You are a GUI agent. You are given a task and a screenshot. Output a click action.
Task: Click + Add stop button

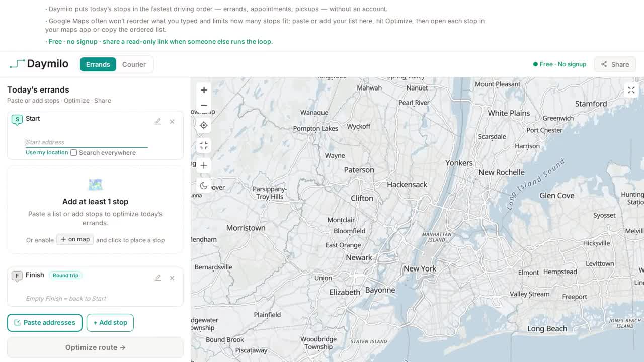pos(110,322)
